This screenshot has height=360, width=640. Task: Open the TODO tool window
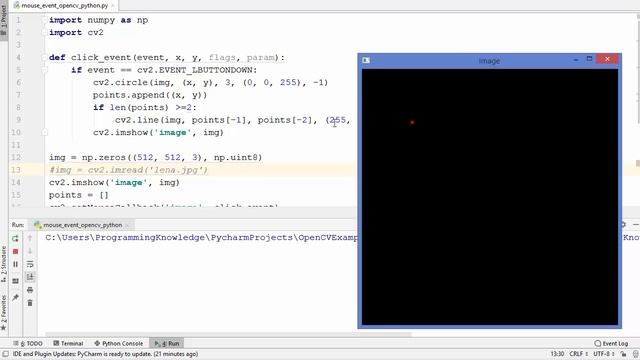(x=28, y=343)
